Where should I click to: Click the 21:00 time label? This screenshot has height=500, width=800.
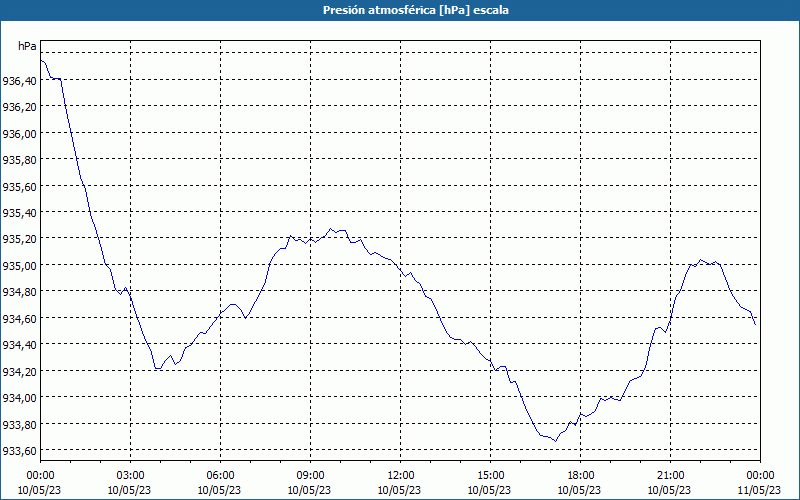(x=670, y=476)
